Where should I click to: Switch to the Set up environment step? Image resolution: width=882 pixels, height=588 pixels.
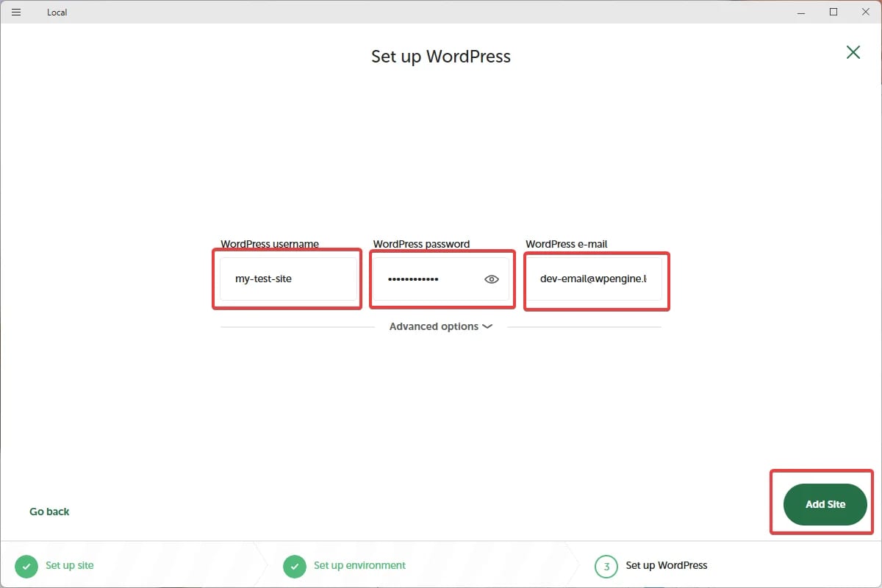pos(359,566)
